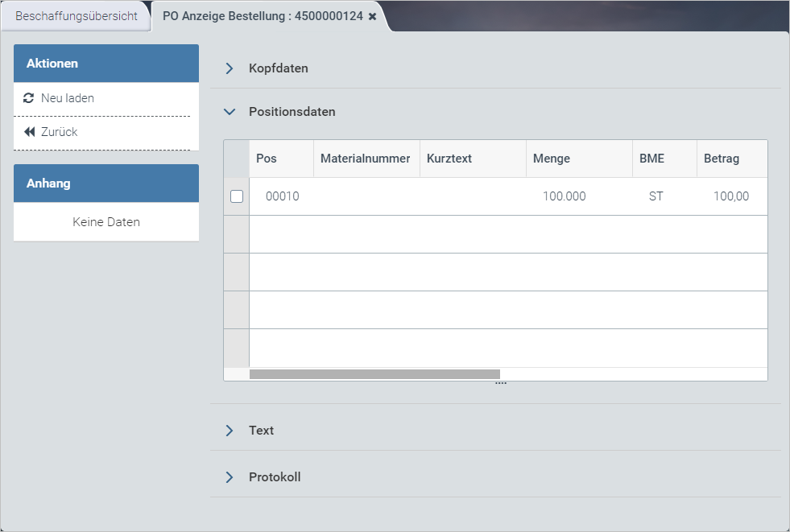Select the Betrag column header

[x=721, y=159]
